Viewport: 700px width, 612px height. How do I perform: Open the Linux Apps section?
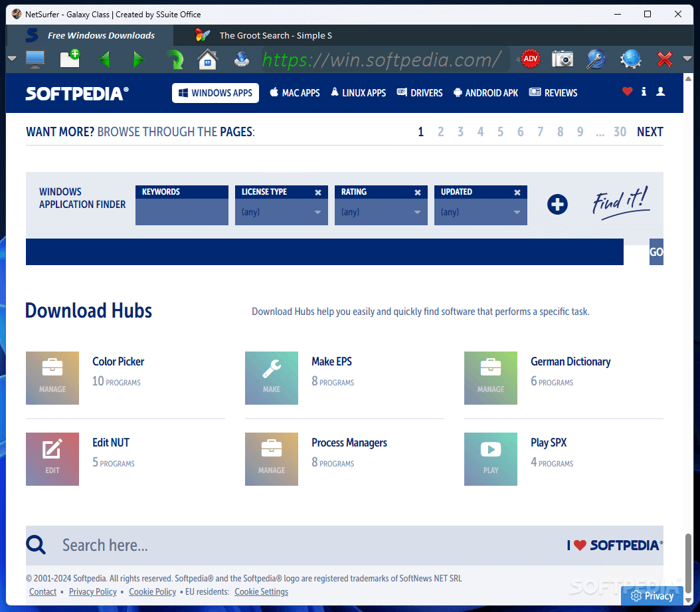point(359,93)
